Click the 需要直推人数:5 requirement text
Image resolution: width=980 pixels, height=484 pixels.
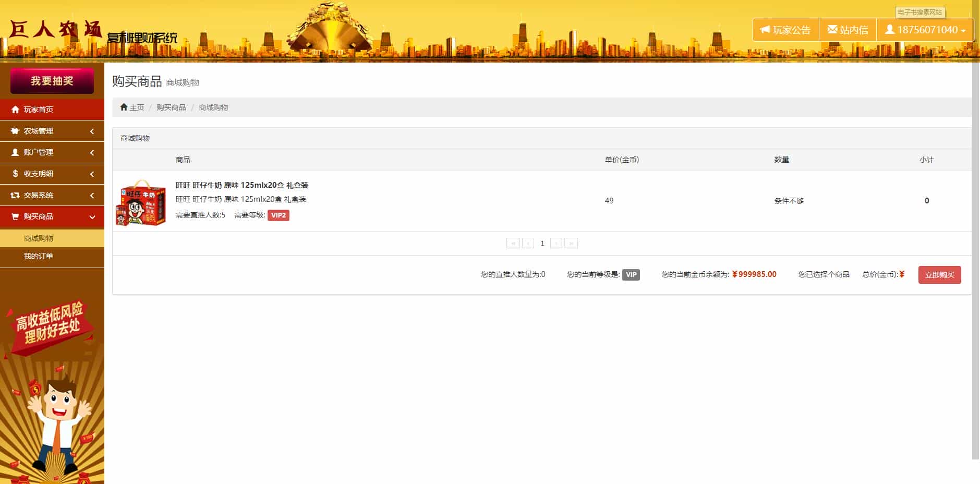pos(201,215)
